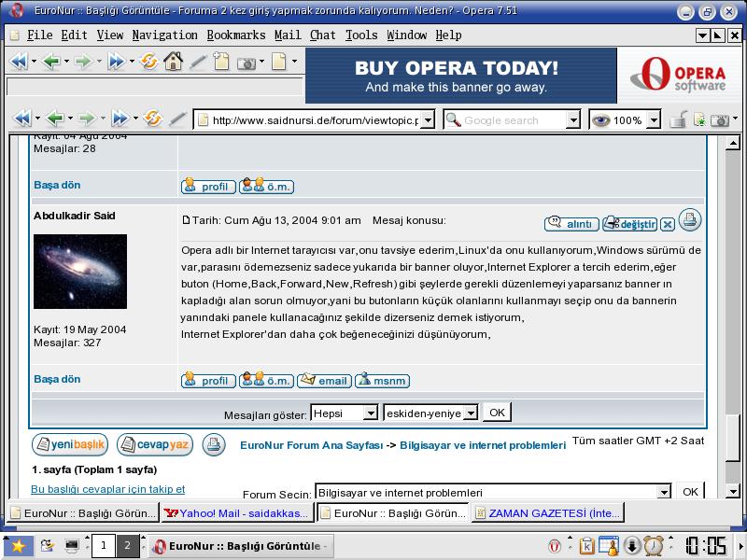This screenshot has width=747, height=560.
Task: Open the Google search engine dropdown
Action: click(x=573, y=120)
